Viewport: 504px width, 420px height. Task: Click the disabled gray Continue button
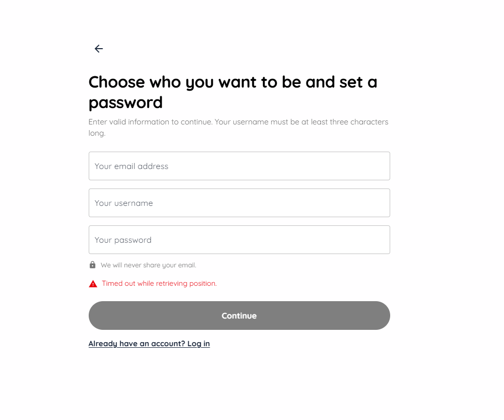coord(239,316)
